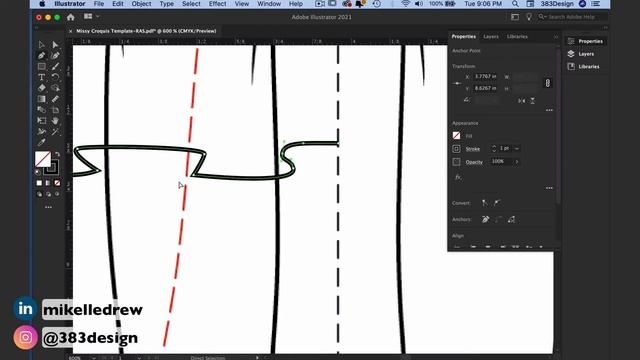Viewport: 640px width, 360px height.
Task: Open Appearance more options ellipsis
Action: tap(549, 188)
